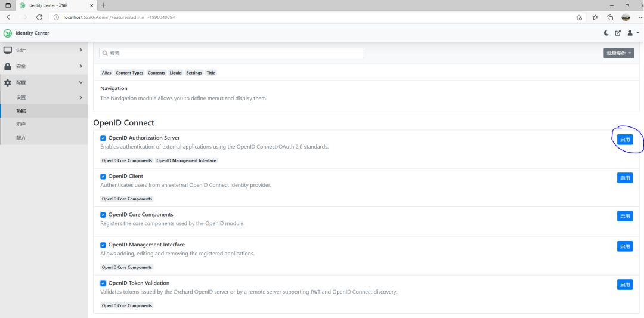Image resolution: width=644 pixels, height=318 pixels.
Task: Click the lock icon beside 安全
Action: tap(7, 66)
